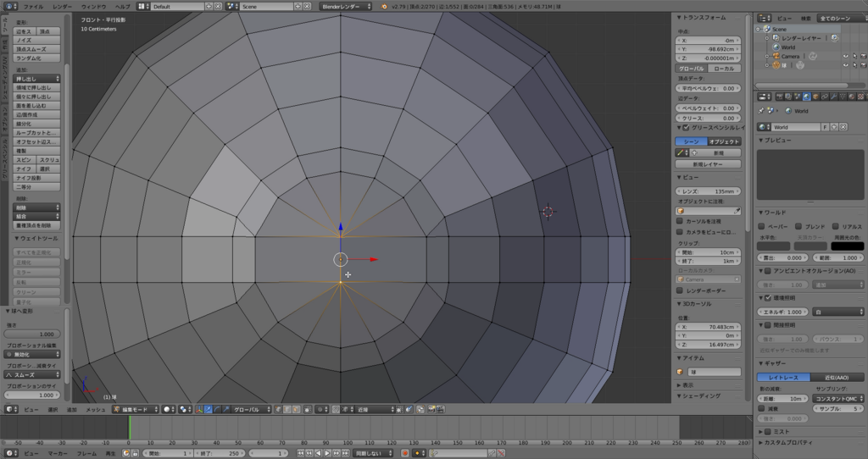This screenshot has height=459, width=868.
Task: Enable レンダーボーダー checkbox
Action: coord(680,290)
